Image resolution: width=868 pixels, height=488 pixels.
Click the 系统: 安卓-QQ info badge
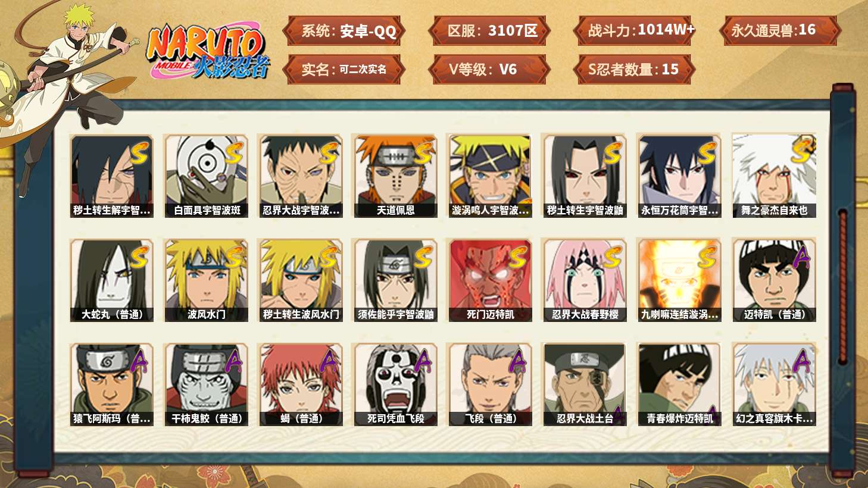(x=344, y=31)
